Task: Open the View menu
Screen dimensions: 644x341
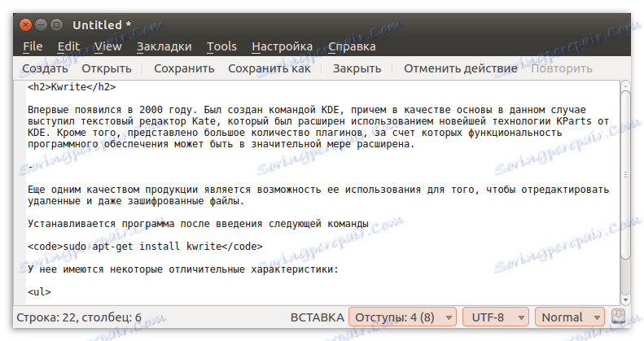Action: pyautogui.click(x=107, y=46)
